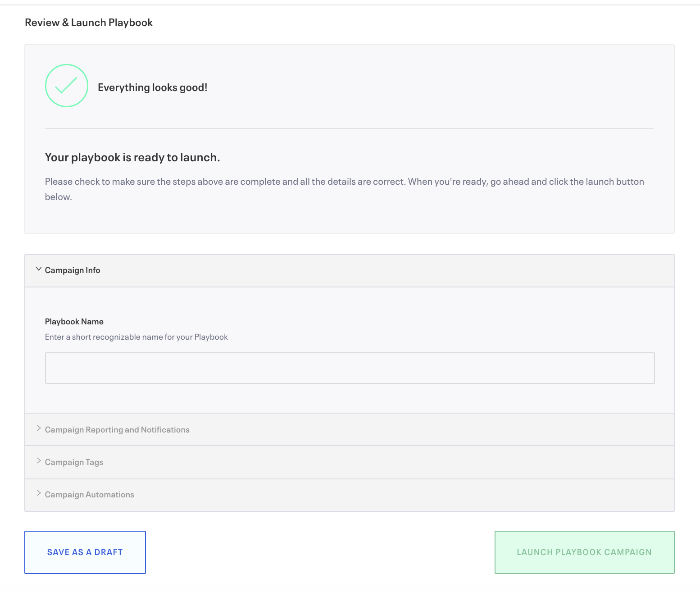Image resolution: width=700 pixels, height=592 pixels.
Task: Click the word "below." ending the instructions
Action: pos(59,197)
